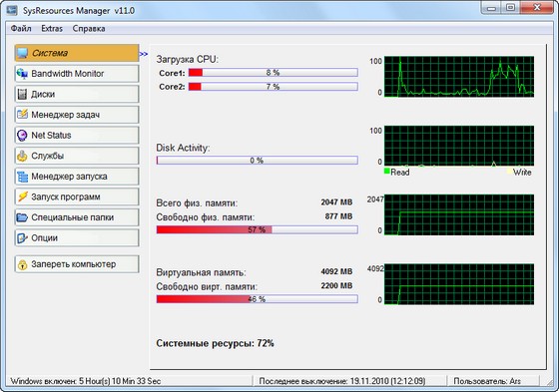
Task: Click the lightning icon for Запуск программ
Action: pos(22,196)
